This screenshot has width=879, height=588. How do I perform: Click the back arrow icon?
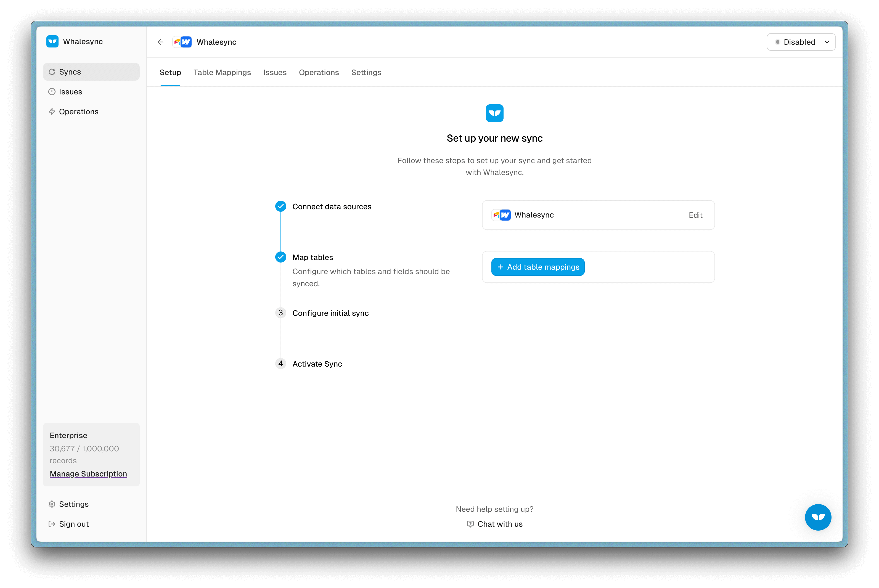tap(160, 42)
